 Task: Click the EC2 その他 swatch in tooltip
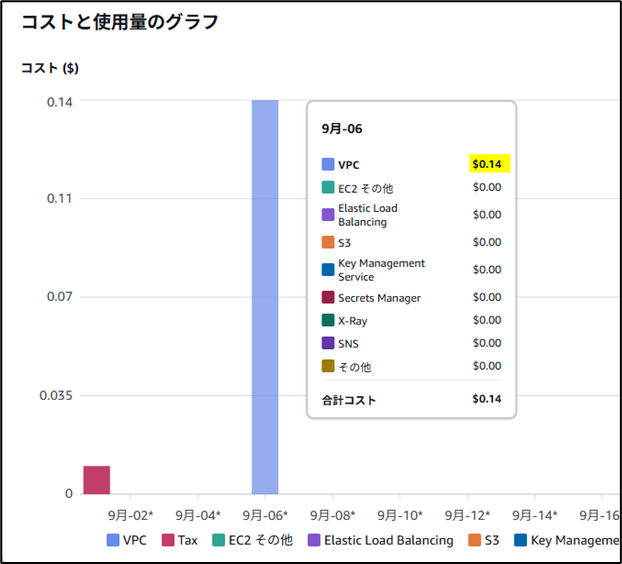pyautogui.click(x=328, y=187)
